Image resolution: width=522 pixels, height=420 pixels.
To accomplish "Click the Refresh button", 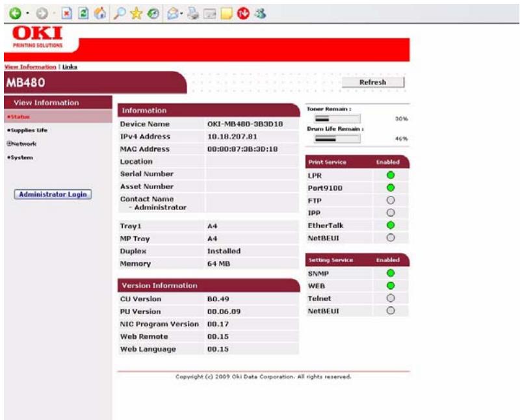I will pyautogui.click(x=373, y=83).
